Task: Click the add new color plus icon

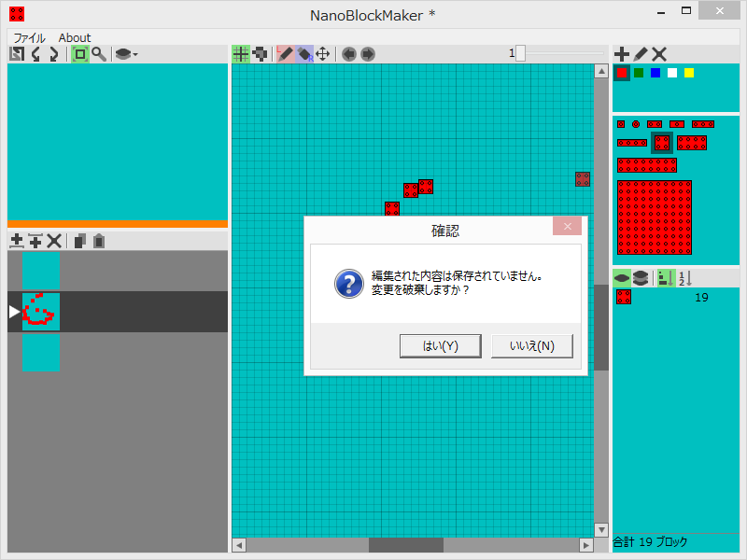Action: click(622, 54)
